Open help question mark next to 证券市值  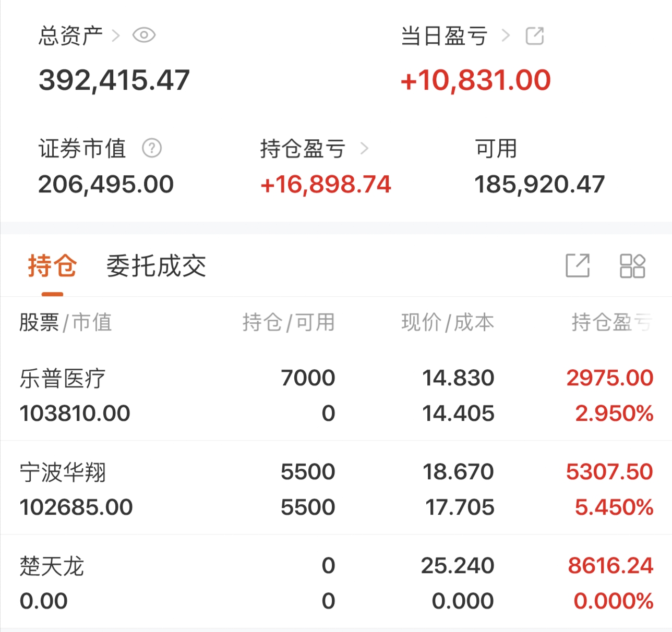(152, 149)
